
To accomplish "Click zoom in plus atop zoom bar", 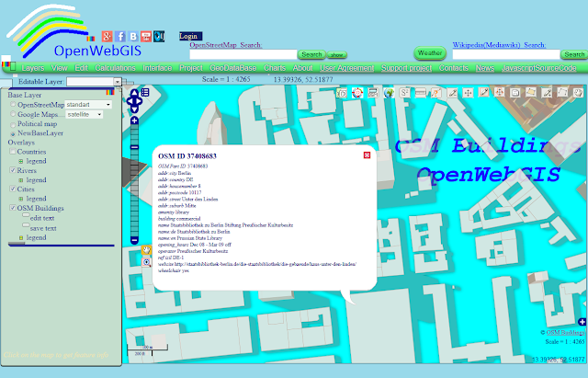I will coord(135,120).
